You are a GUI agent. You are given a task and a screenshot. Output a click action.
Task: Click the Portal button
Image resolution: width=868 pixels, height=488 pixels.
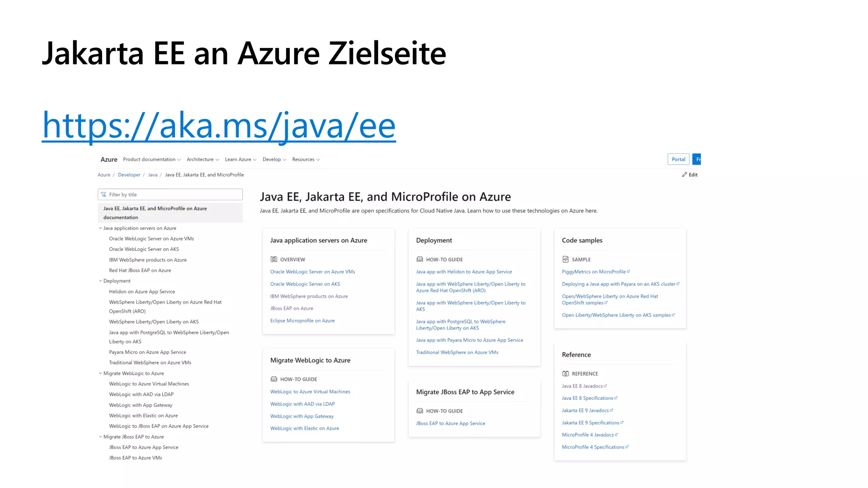pyautogui.click(x=678, y=159)
